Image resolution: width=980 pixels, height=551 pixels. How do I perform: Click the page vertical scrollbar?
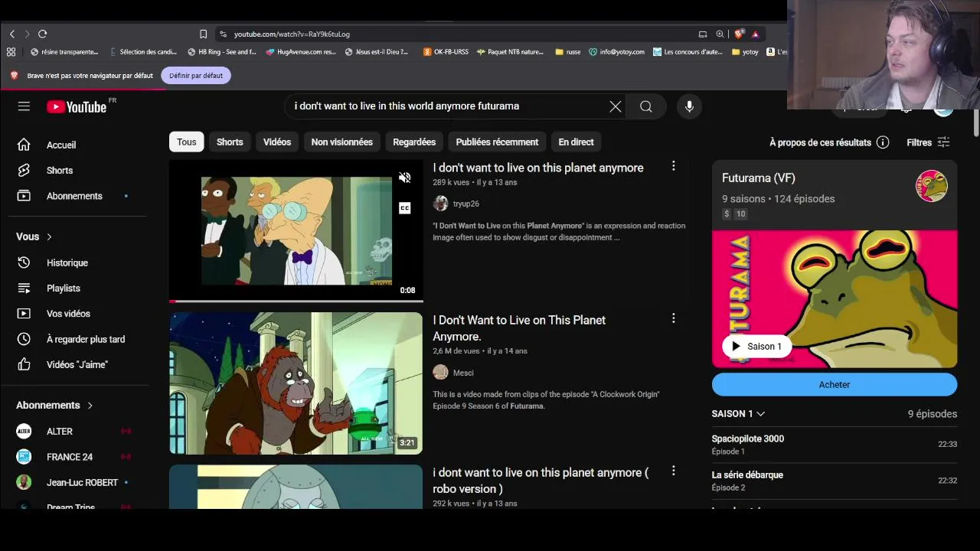pos(976,124)
